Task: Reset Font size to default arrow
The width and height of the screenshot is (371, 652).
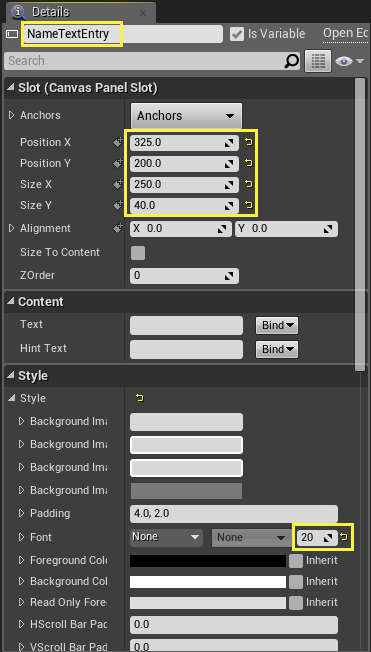Action: [x=344, y=537]
